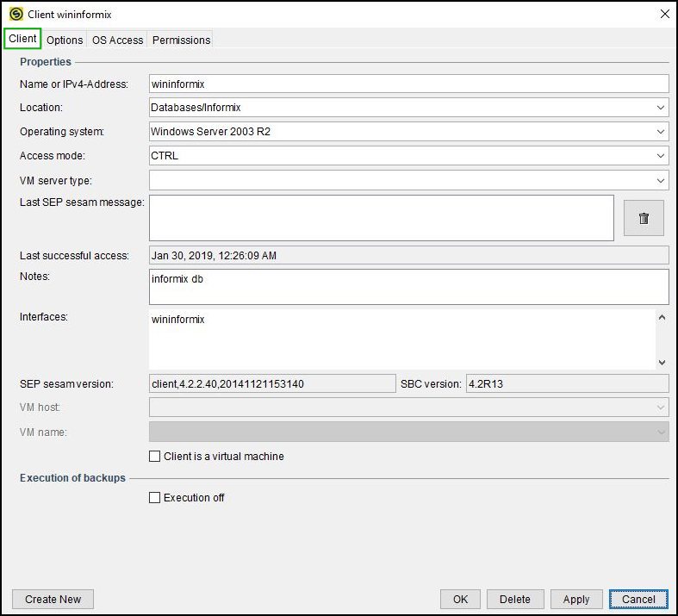
Task: Click into the Notes text area
Action: 408,287
